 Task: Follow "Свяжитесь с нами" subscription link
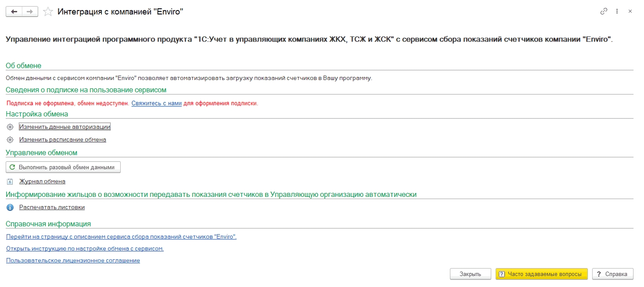[x=157, y=104]
